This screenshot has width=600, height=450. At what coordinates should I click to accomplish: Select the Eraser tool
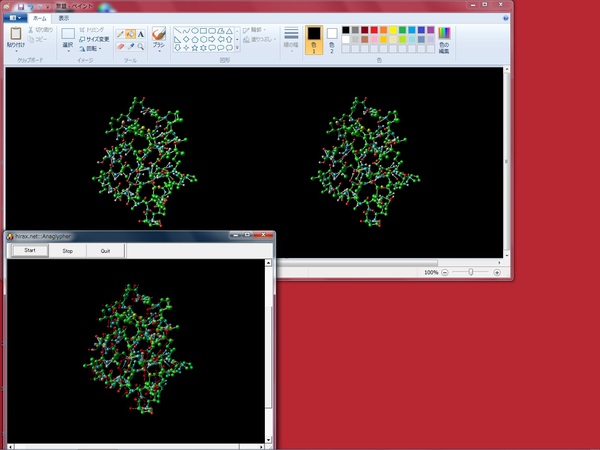pos(120,46)
